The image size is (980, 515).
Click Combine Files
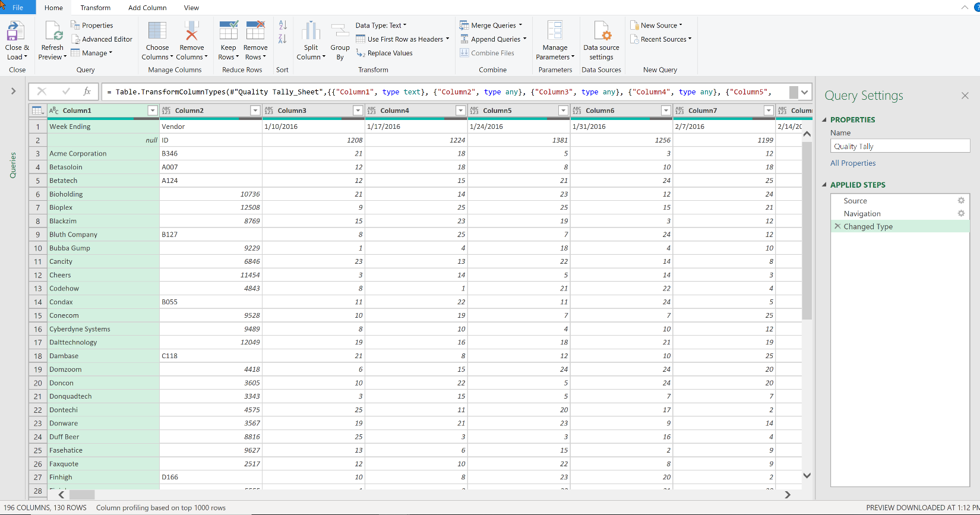(x=487, y=53)
